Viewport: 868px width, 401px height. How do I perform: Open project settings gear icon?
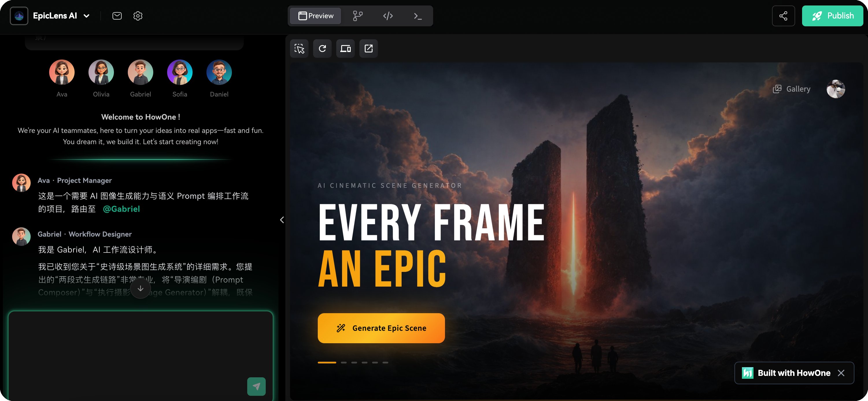[138, 16]
